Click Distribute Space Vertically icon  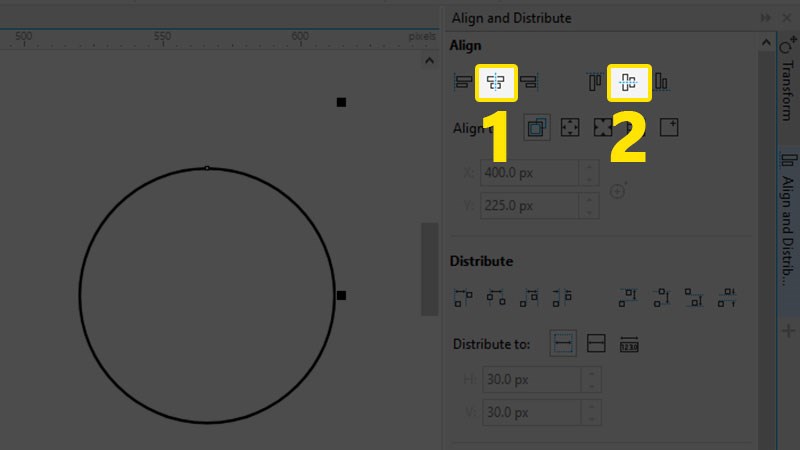[x=727, y=297]
